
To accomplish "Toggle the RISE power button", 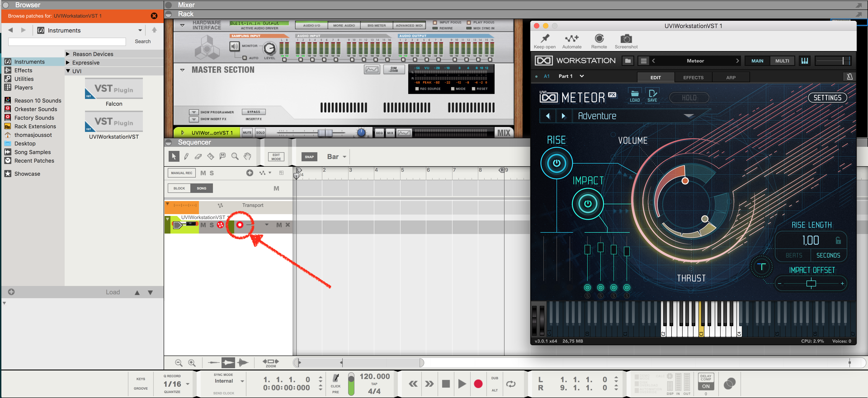I will 557,163.
